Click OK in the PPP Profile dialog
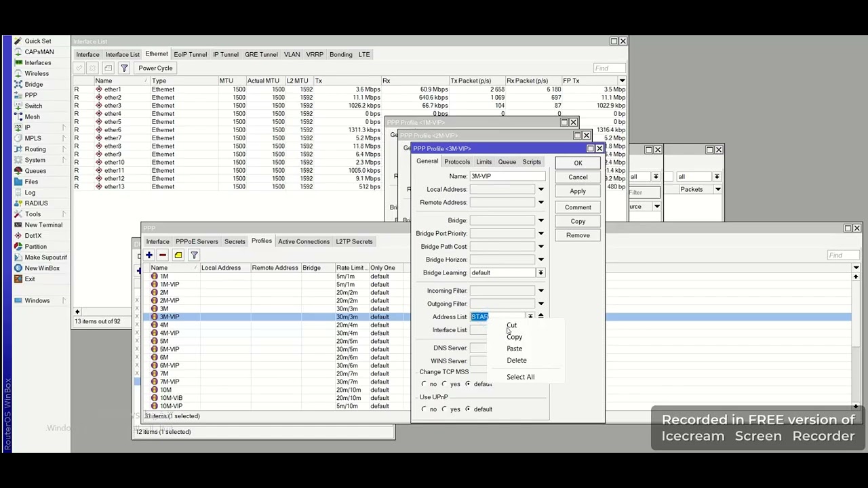The height and width of the screenshot is (488, 868). [x=578, y=163]
